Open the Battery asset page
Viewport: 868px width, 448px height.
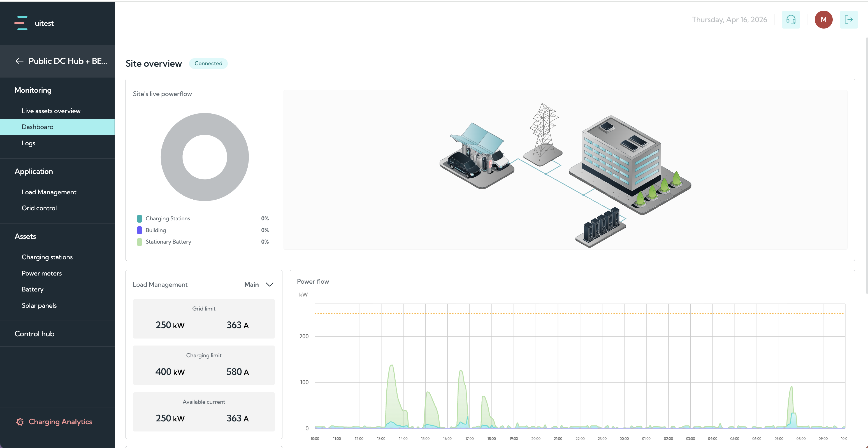(x=32, y=289)
